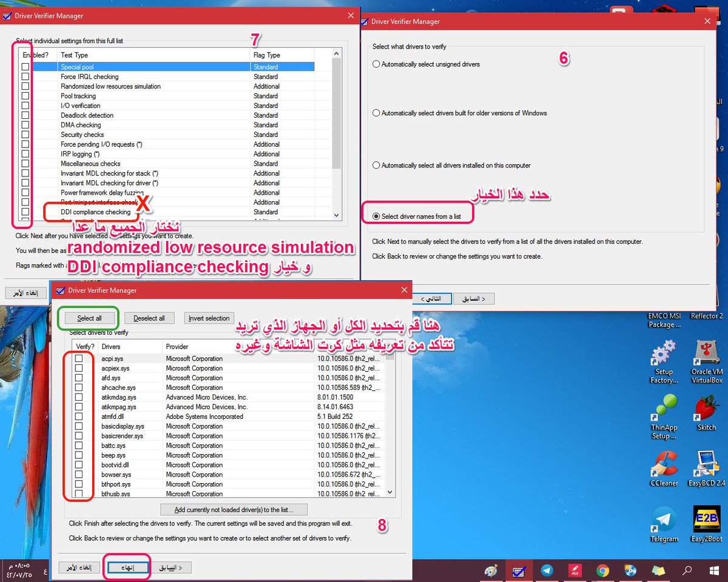
Task: Select the DMA checking row text
Action: click(81, 125)
